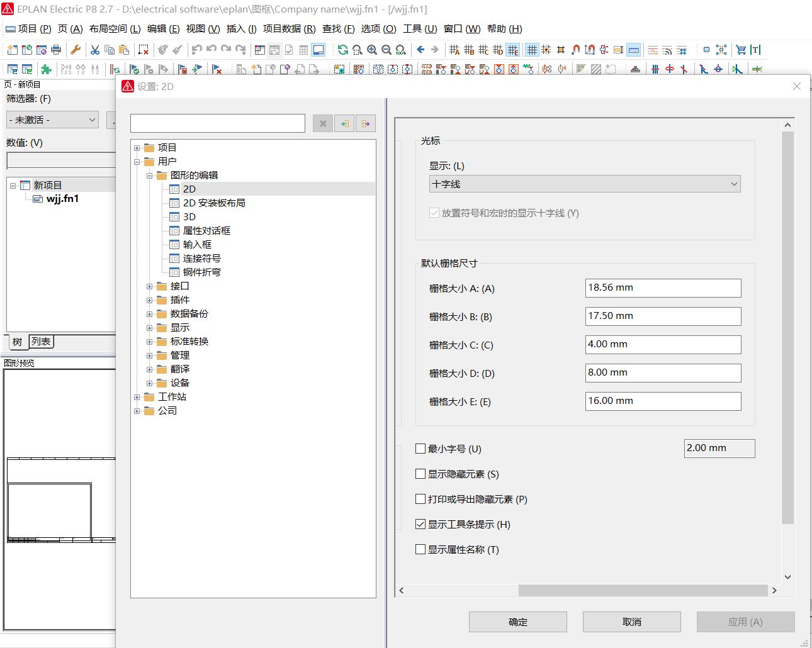Image resolution: width=812 pixels, height=648 pixels.
Task: Click the zoom in magnifier icon
Action: (x=372, y=50)
